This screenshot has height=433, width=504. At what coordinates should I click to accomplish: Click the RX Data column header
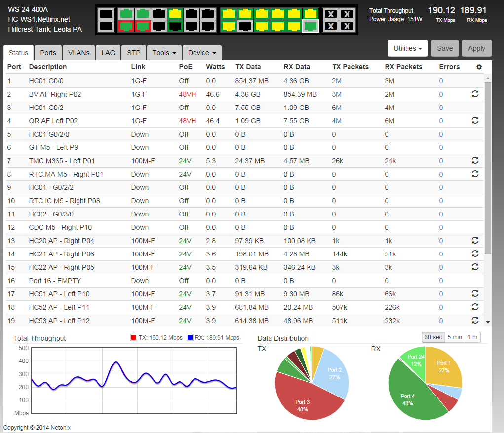[x=297, y=67]
